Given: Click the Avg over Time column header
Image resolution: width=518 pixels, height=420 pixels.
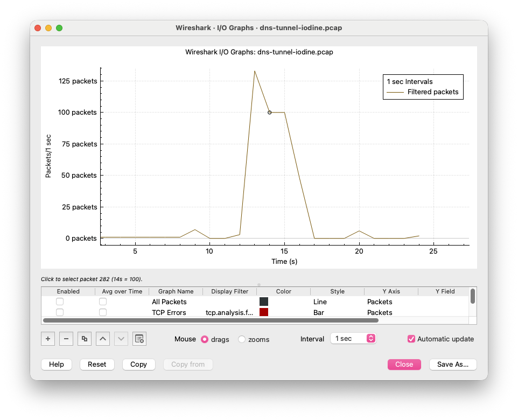Looking at the screenshot, I should click(122, 291).
